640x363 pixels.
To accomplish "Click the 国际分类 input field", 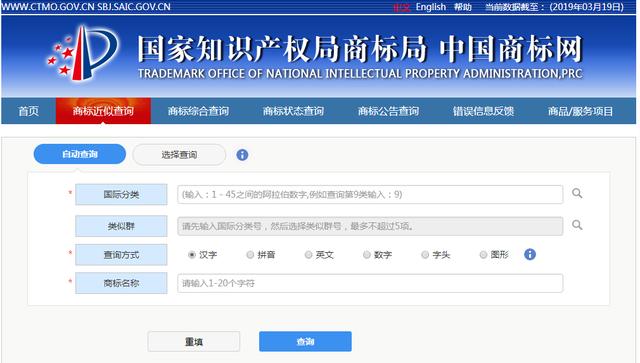I will pyautogui.click(x=370, y=194).
